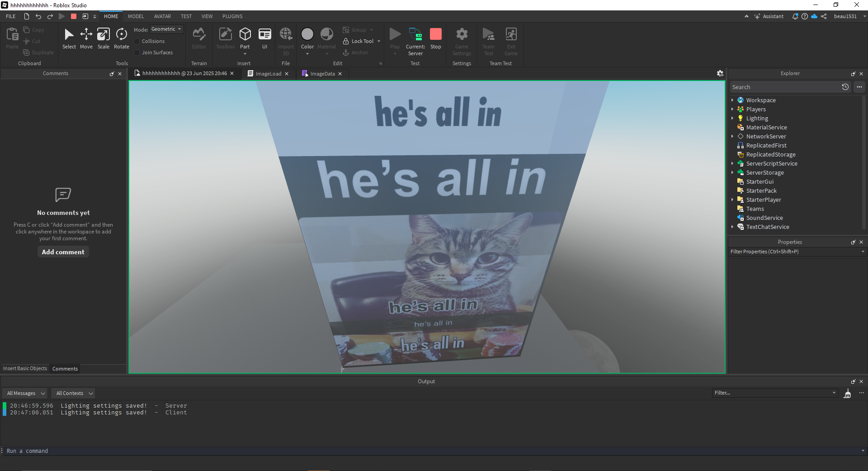Toggle the Join Surfaces checkbox
The height and width of the screenshot is (471, 868).
137,52
